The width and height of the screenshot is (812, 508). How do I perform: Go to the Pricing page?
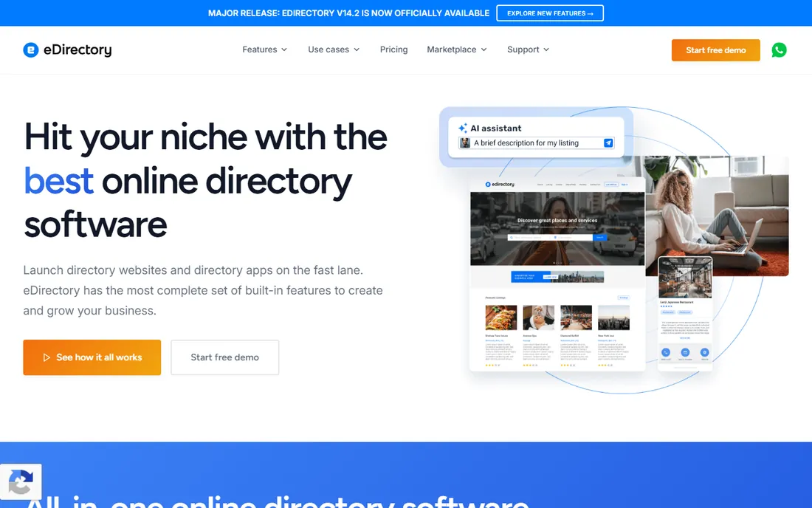coord(393,49)
